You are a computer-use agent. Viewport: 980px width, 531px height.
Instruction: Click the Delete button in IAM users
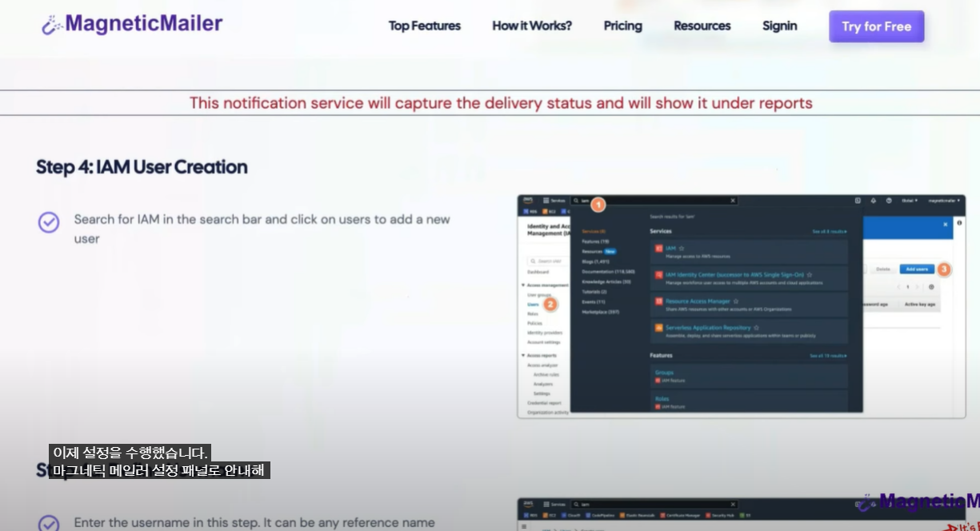(883, 269)
